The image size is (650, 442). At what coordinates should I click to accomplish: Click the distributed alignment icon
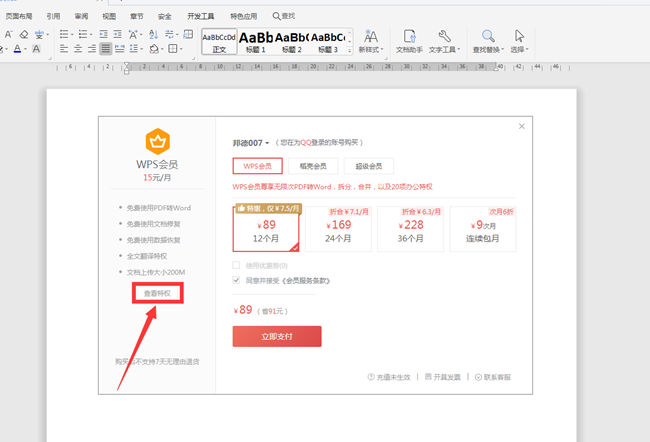[120, 49]
